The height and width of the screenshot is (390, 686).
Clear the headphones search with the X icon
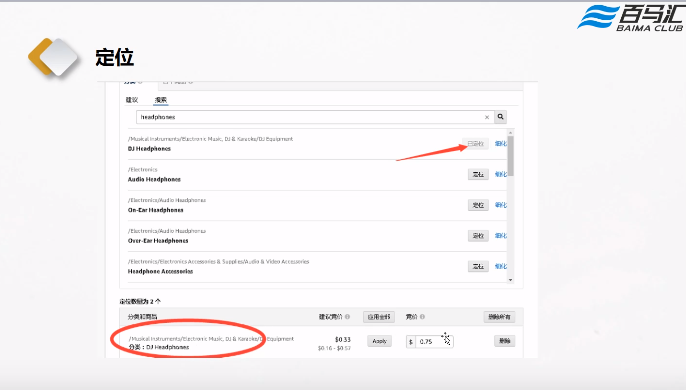click(487, 117)
